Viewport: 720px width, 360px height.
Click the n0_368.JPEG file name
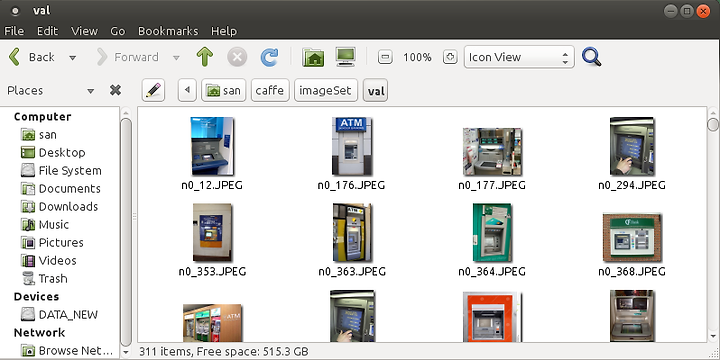point(632,272)
